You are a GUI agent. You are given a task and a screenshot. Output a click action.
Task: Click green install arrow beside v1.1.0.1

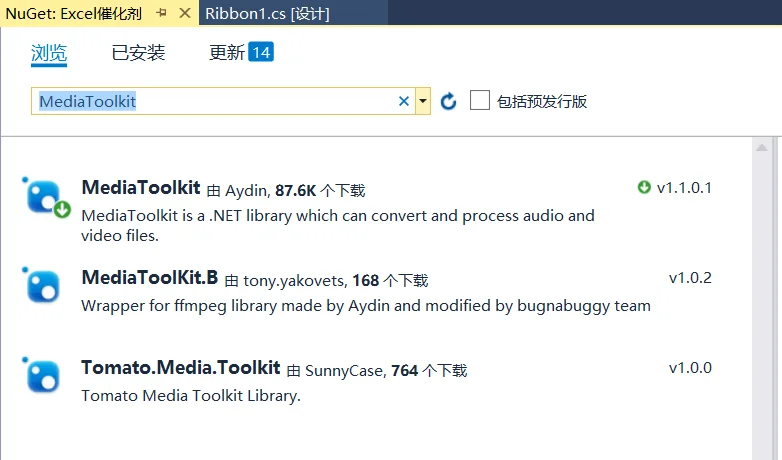[644, 187]
